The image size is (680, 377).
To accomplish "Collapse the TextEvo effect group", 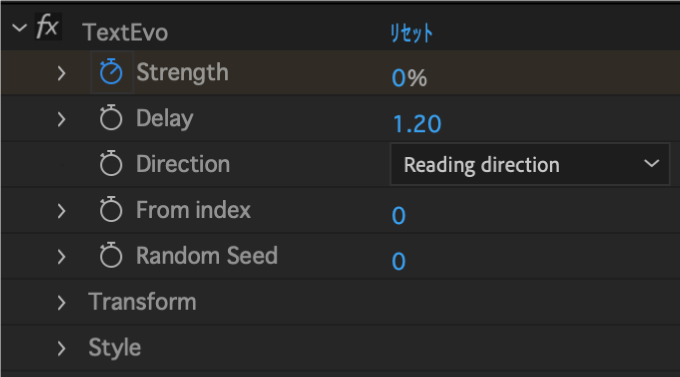I will pos(20,29).
